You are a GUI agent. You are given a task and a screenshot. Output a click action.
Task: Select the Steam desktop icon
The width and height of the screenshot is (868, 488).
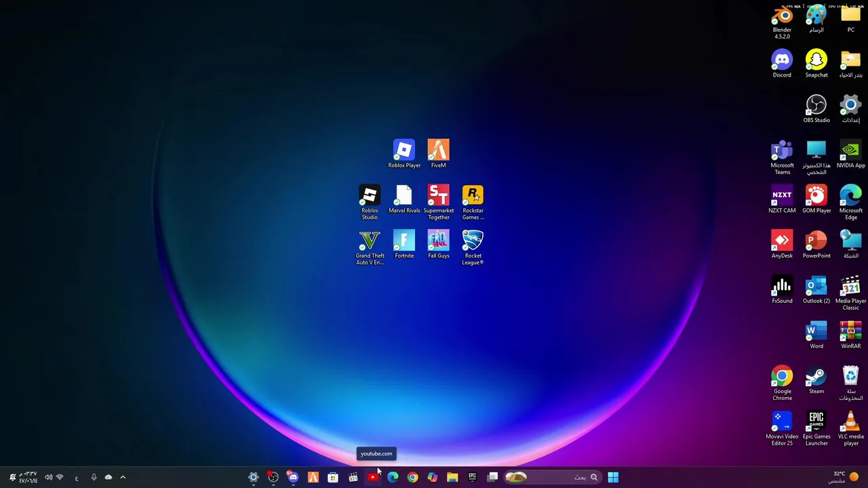[816, 380]
